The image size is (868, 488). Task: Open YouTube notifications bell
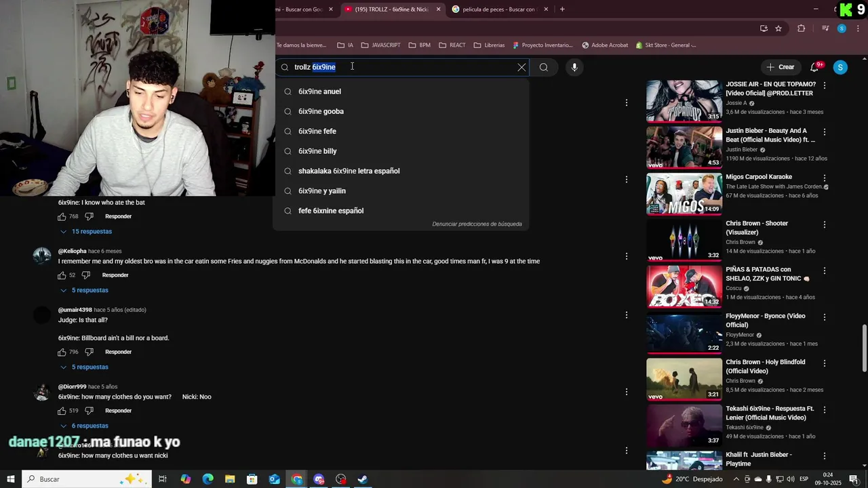pyautogui.click(x=814, y=67)
